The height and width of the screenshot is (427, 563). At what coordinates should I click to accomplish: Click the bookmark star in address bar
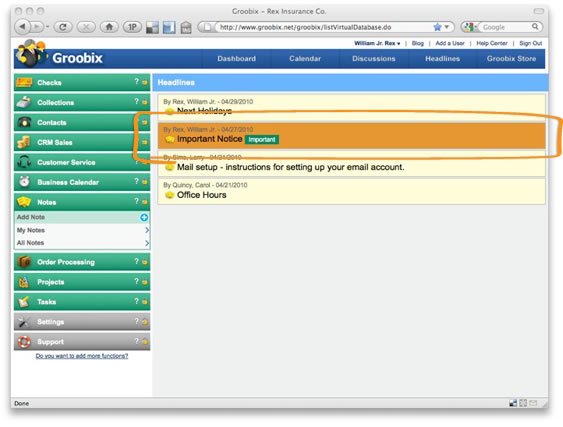point(437,27)
